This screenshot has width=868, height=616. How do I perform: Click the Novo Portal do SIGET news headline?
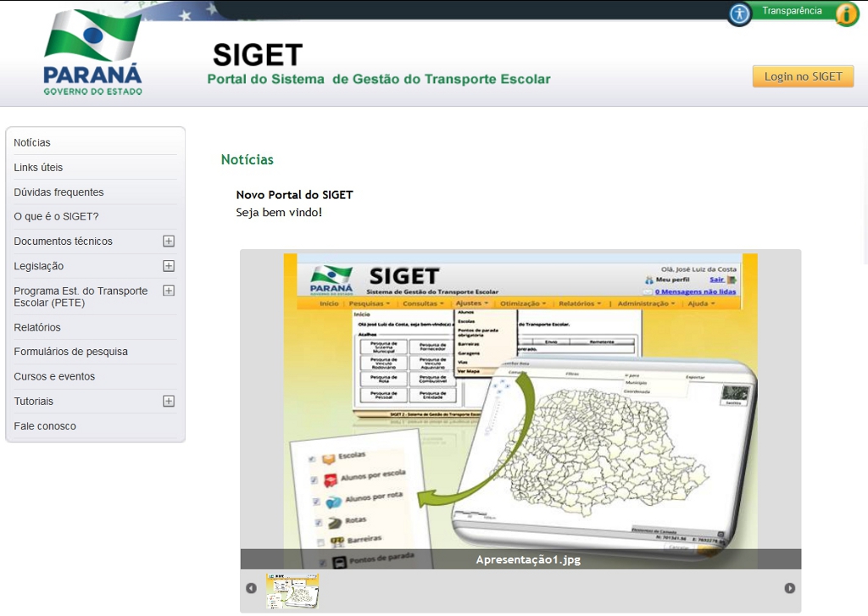click(294, 195)
